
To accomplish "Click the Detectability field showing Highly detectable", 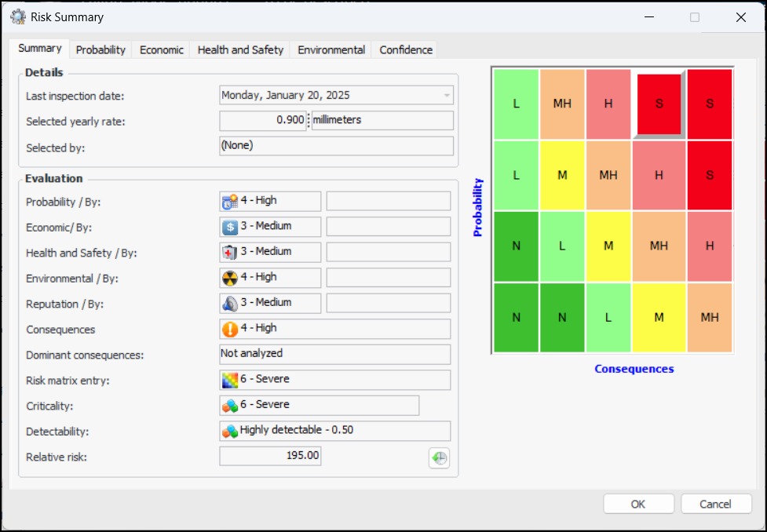I will pos(335,431).
